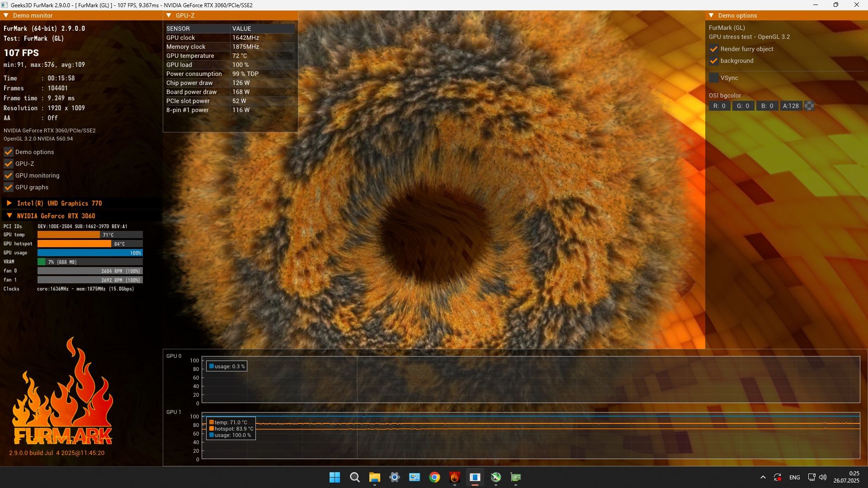Click the Clocks core/mem readout line
This screenshot has height=488, width=868.
point(69,289)
